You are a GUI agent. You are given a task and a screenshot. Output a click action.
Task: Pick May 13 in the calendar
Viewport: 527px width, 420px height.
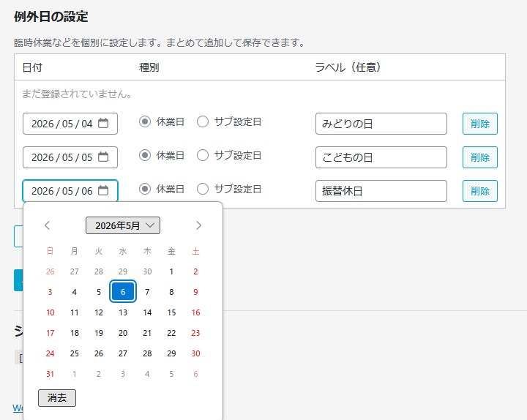point(123,312)
